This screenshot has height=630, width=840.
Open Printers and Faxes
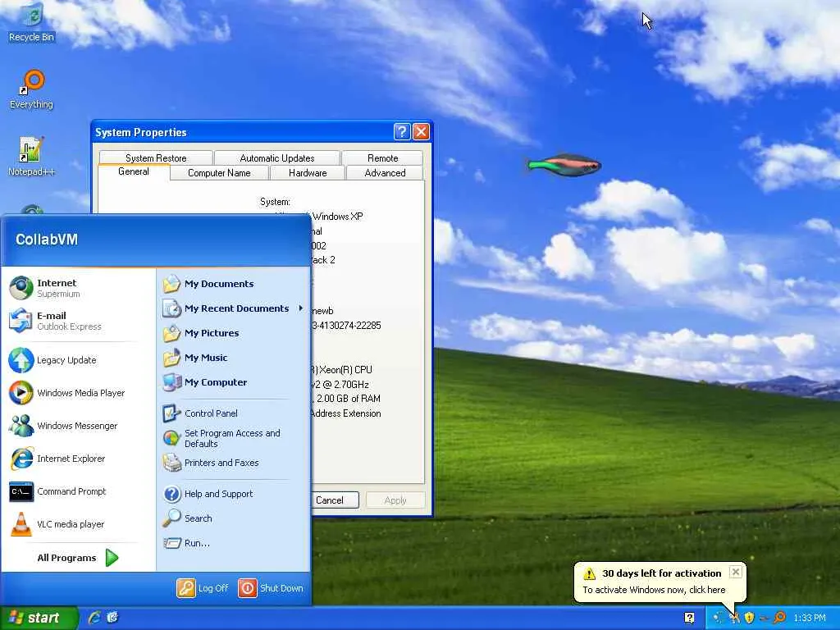pos(234,463)
